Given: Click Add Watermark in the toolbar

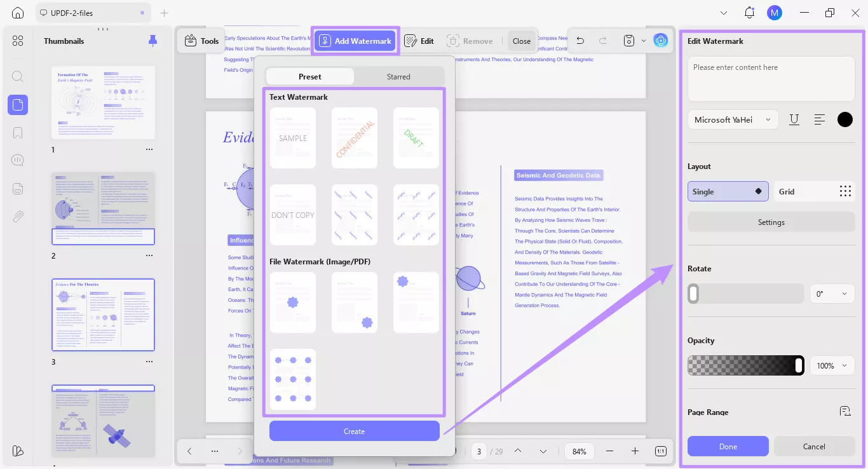Looking at the screenshot, I should point(355,41).
